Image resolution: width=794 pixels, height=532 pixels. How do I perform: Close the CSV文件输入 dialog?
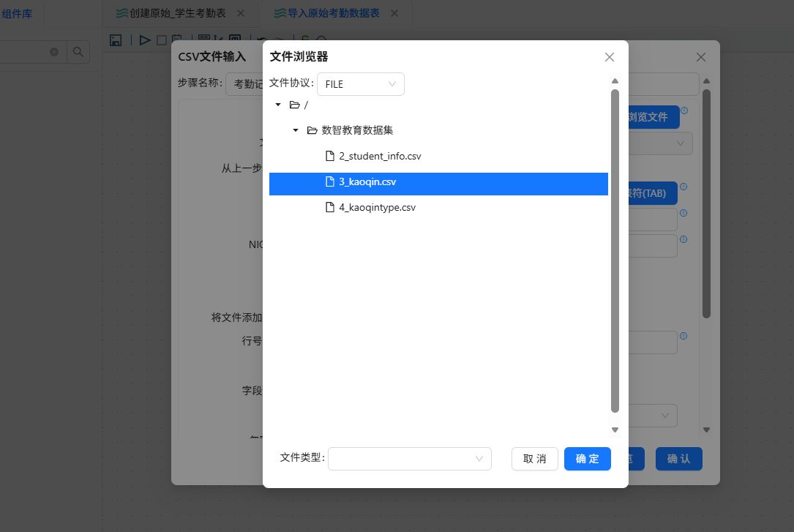(x=701, y=57)
